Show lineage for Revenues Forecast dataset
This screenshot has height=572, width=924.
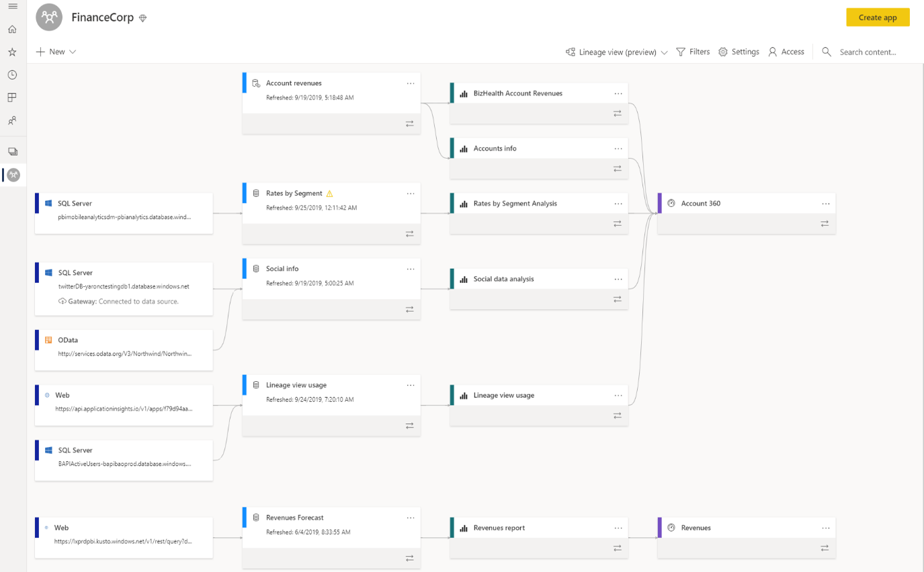pyautogui.click(x=409, y=558)
